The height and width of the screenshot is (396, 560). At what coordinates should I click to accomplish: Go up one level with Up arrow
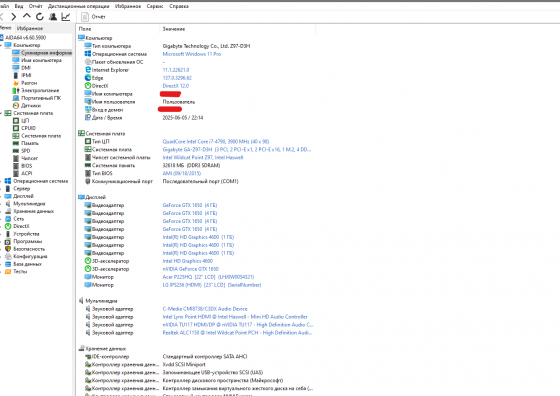pos(26,16)
